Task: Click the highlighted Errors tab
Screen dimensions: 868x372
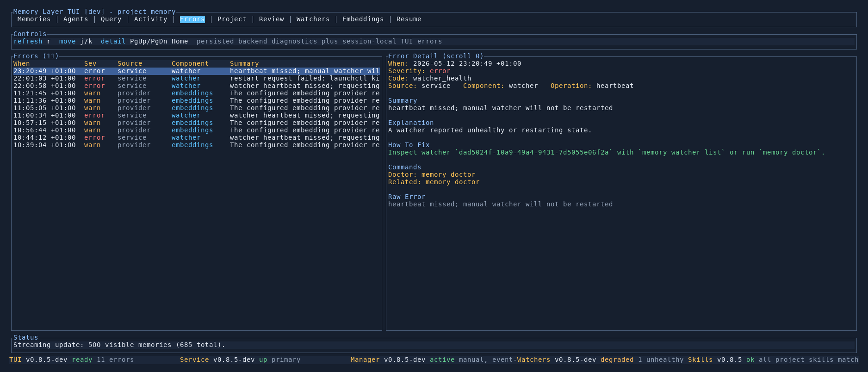Action: click(192, 19)
